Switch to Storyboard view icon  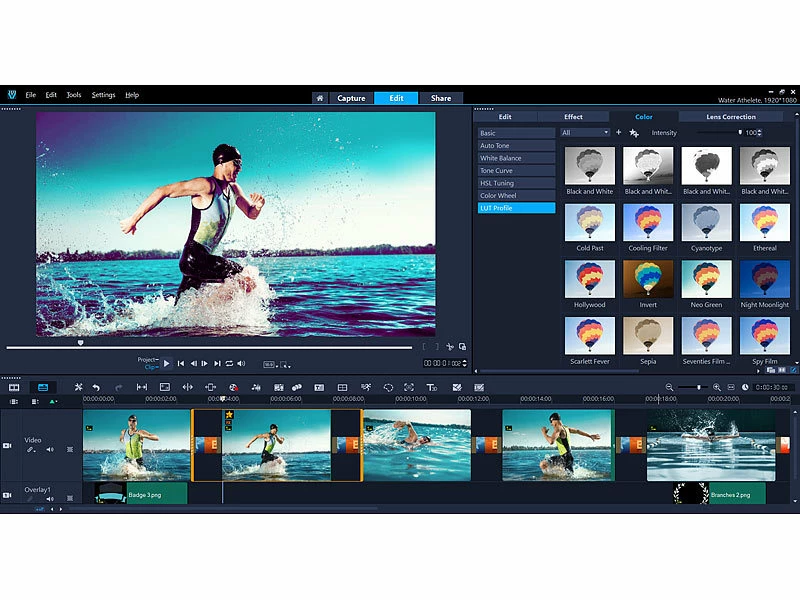pyautogui.click(x=15, y=387)
